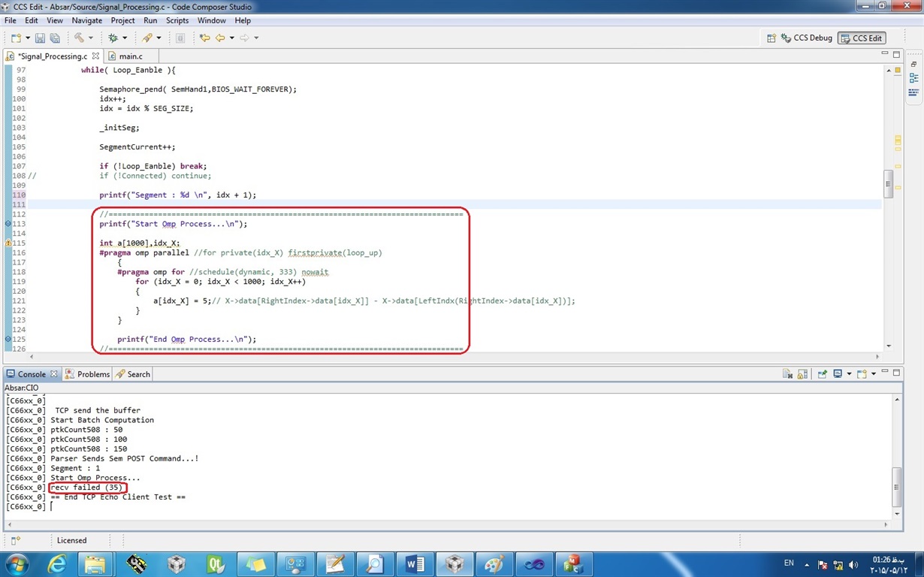Expand the Open Console dropdown arrow
Screen dimensions: 924x577
tap(872, 373)
